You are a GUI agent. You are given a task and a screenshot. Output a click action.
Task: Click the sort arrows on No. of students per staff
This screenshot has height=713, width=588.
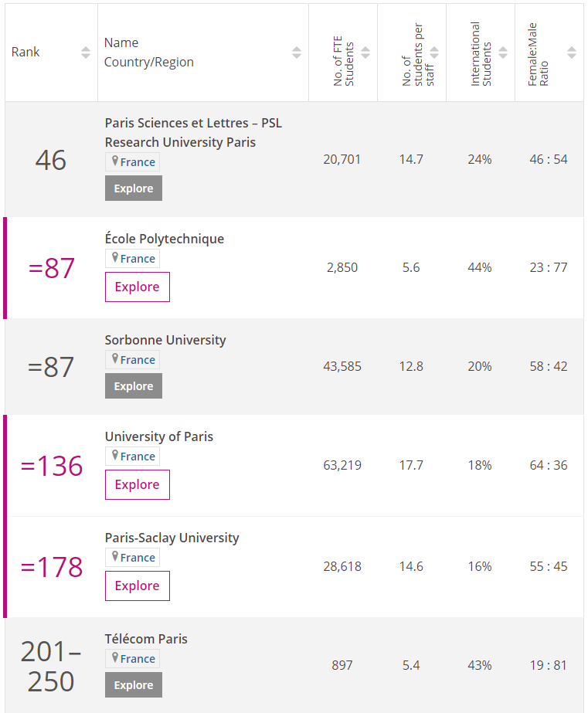point(433,52)
